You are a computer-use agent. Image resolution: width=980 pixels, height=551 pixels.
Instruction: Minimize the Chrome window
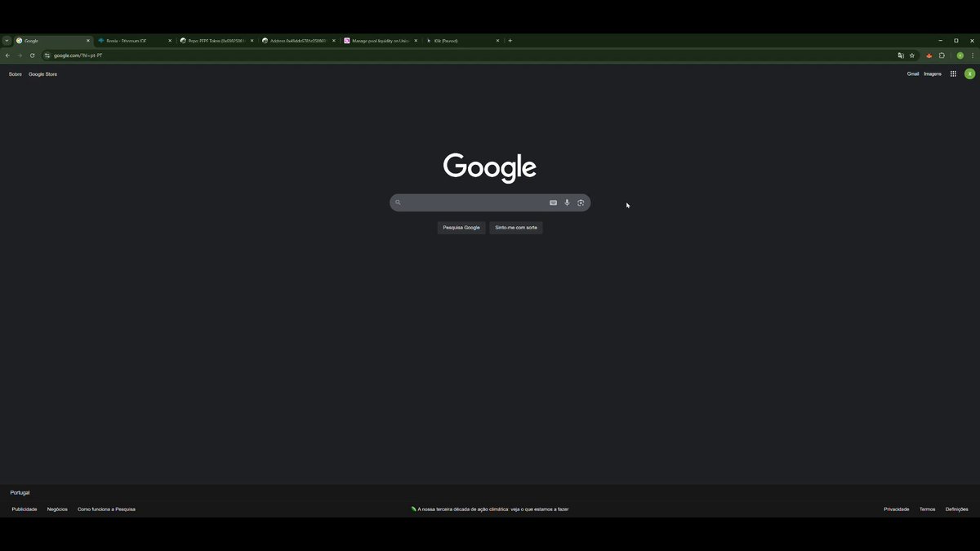[940, 40]
